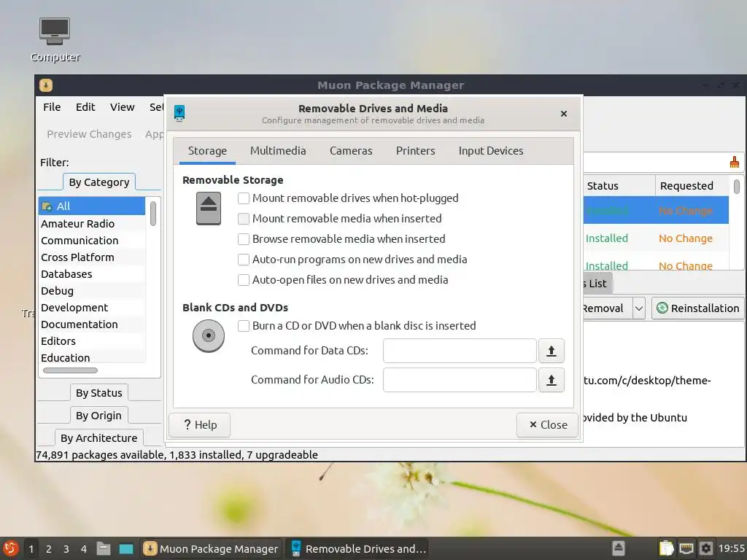Click the Muon Package Manager title icon
This screenshot has height=560, width=747.
point(46,85)
